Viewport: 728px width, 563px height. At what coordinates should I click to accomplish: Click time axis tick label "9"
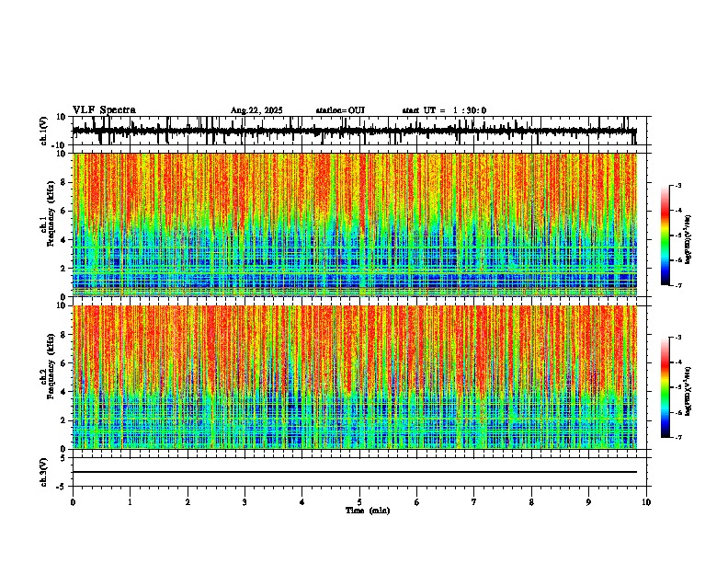coord(588,502)
